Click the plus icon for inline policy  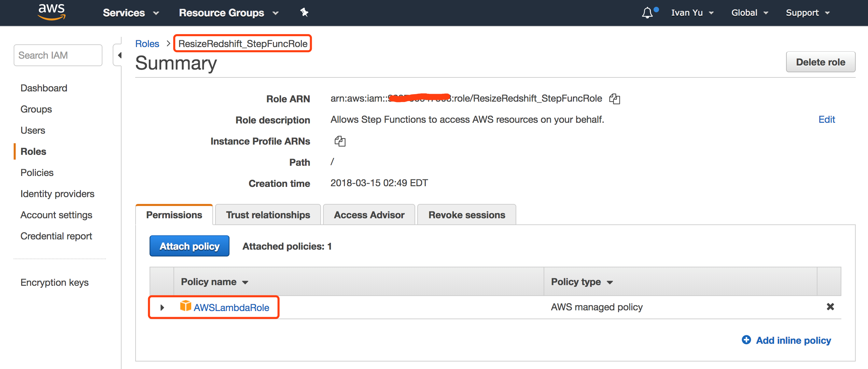point(746,340)
